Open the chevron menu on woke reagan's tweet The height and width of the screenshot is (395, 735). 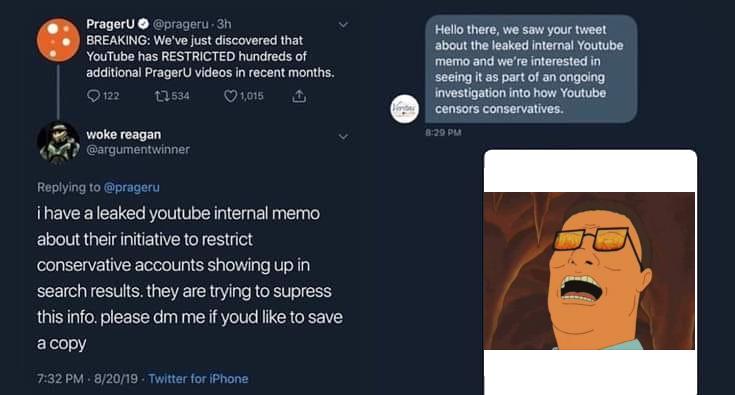(343, 136)
